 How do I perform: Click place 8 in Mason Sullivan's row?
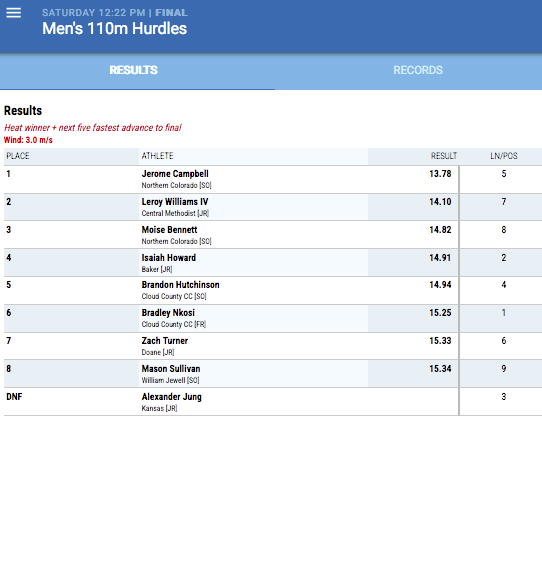coord(9,369)
